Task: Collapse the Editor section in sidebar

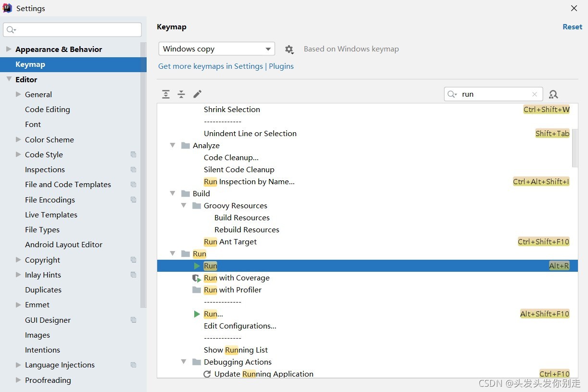Action: (9, 79)
